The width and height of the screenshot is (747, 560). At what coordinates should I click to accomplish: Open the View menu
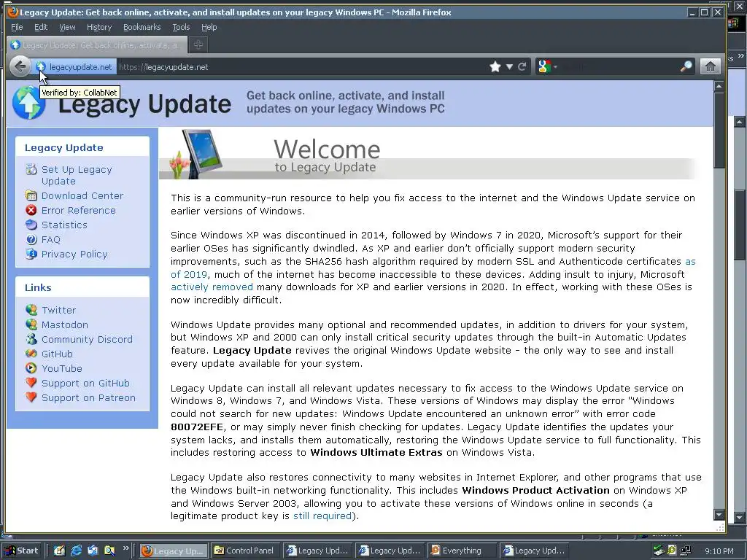click(67, 27)
